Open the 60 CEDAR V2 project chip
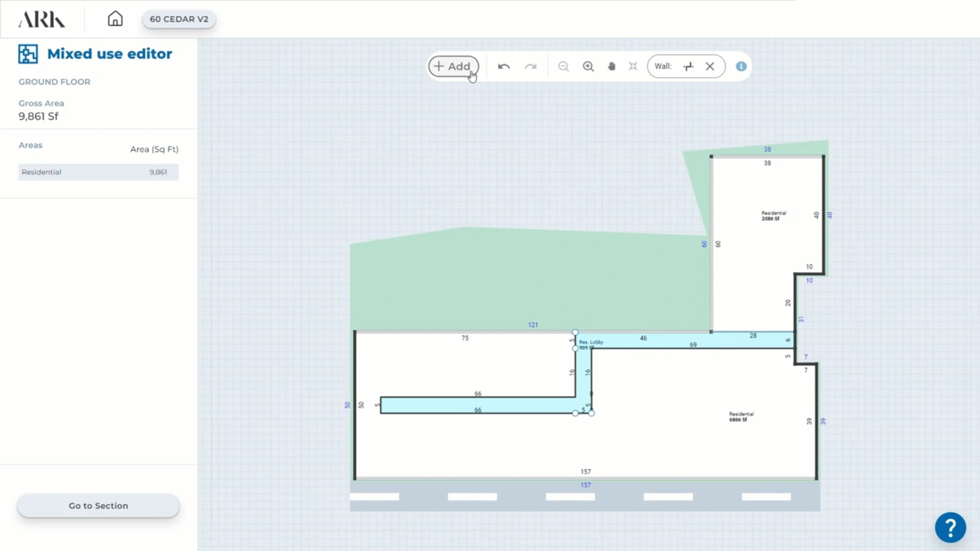 [179, 19]
